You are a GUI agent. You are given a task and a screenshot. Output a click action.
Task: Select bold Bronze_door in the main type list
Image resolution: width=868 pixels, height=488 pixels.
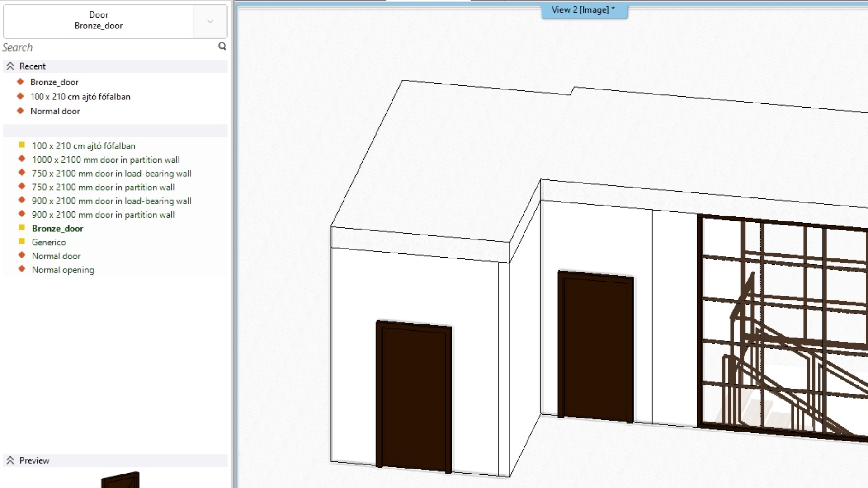[x=57, y=229]
